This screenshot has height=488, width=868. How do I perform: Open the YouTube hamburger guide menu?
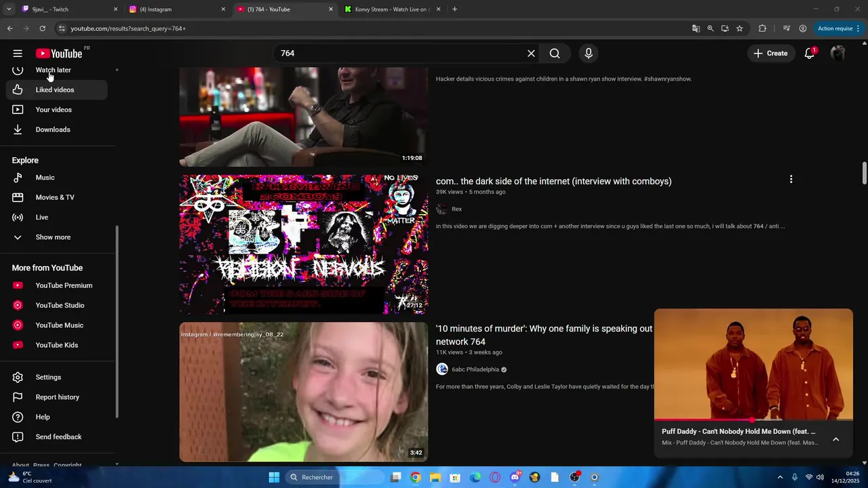pyautogui.click(x=18, y=54)
